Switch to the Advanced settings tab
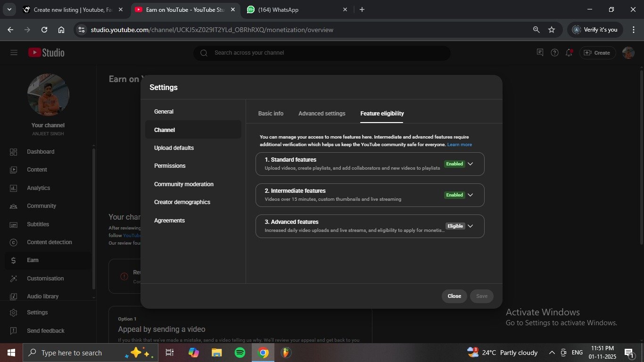This screenshot has height=362, width=644. click(x=322, y=114)
